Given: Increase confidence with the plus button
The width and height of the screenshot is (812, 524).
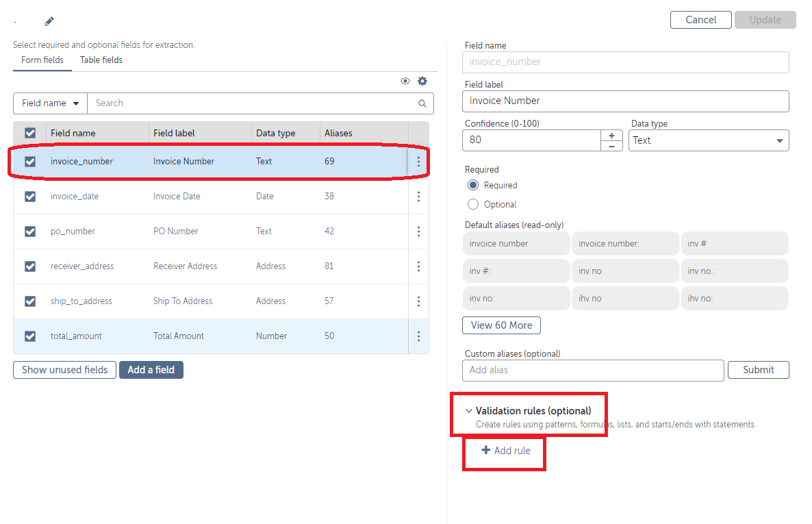Looking at the screenshot, I should point(611,135).
